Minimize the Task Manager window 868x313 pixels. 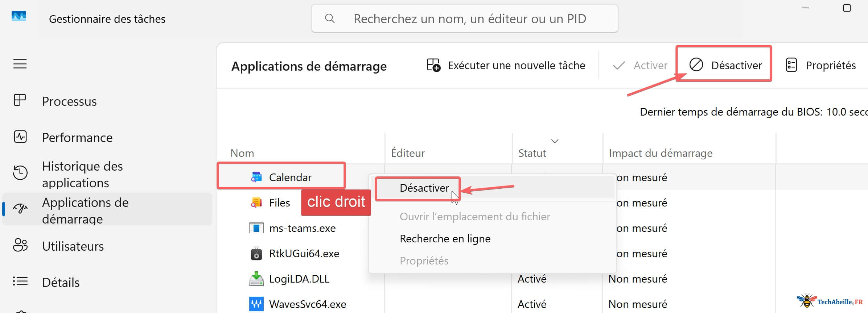click(x=805, y=8)
